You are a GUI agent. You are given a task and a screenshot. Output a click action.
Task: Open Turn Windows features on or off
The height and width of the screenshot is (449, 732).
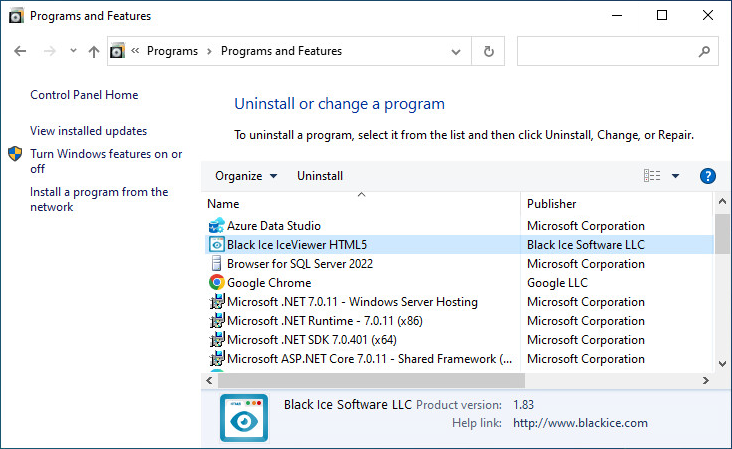[106, 161]
